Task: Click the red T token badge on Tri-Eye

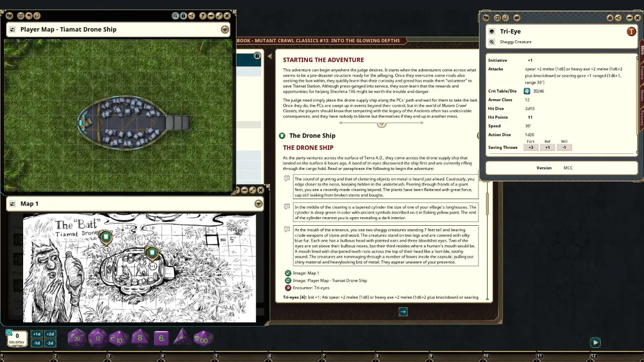Action: (x=631, y=32)
